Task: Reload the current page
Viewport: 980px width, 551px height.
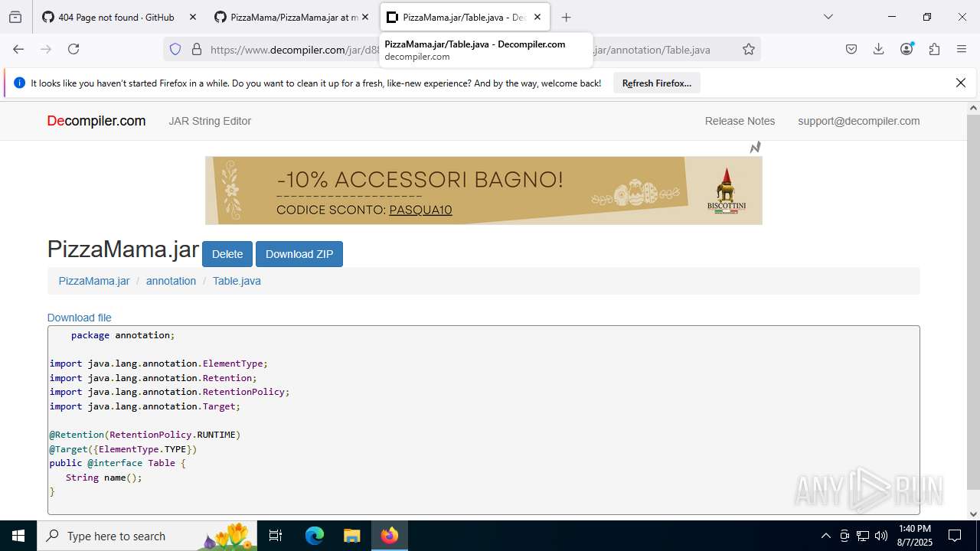Action: click(x=73, y=49)
